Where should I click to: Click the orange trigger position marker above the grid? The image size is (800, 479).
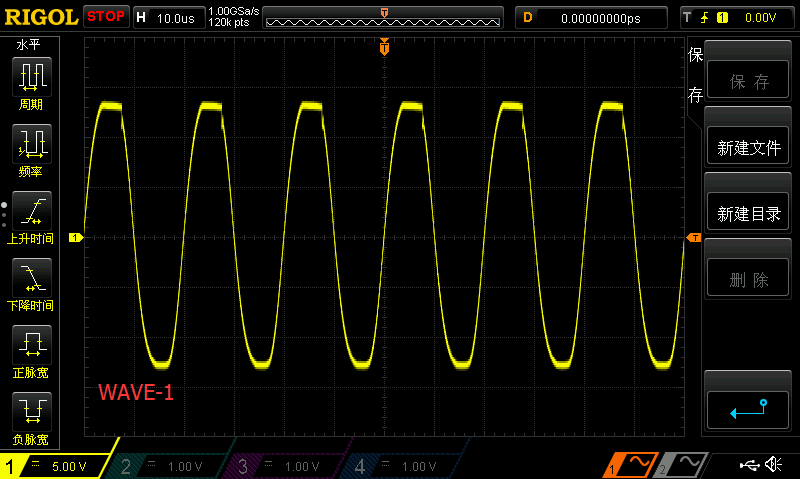(384, 46)
